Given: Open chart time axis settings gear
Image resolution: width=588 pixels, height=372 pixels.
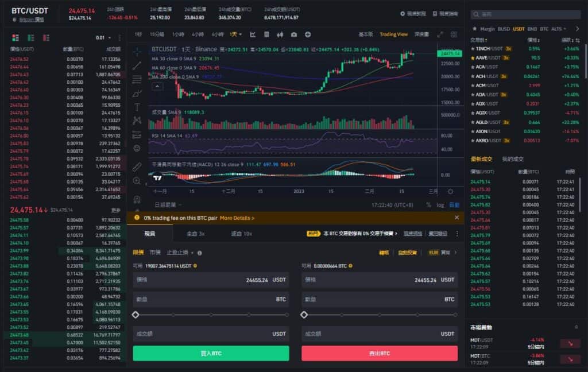Looking at the screenshot, I should pos(450,192).
